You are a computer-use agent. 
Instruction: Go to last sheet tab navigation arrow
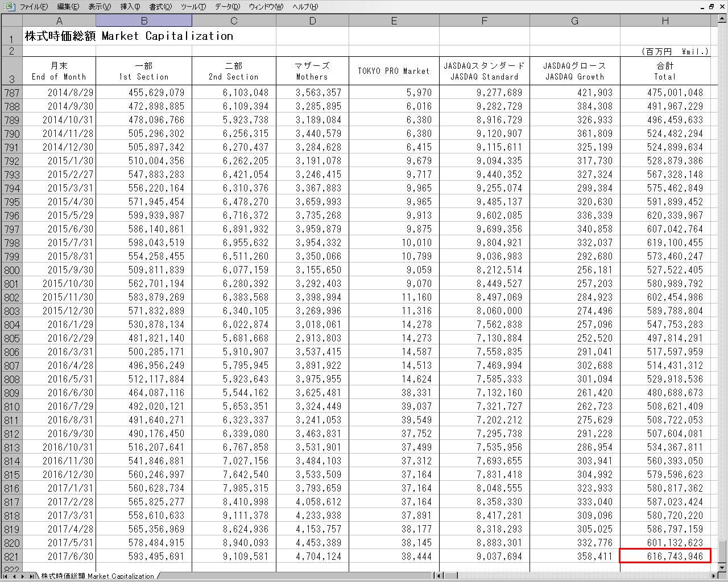click(x=32, y=576)
